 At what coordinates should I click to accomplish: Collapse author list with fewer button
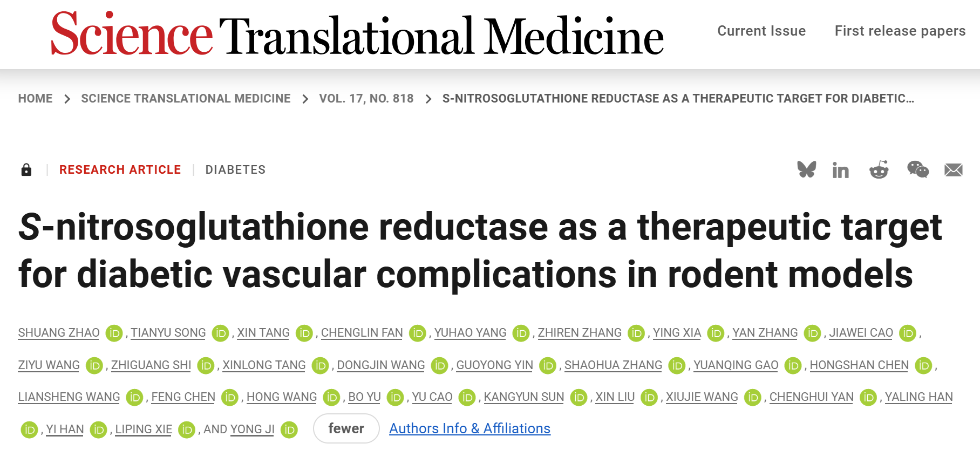point(346,428)
